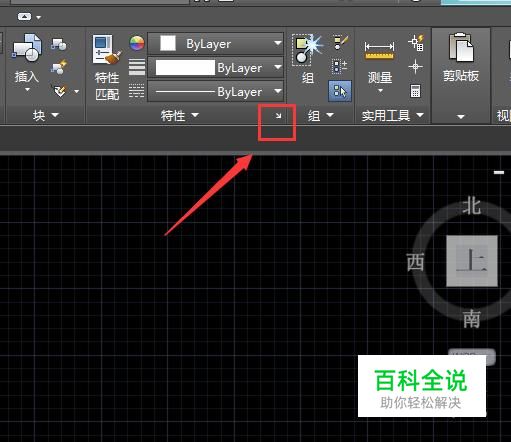Click North on the ViewCube compass
This screenshot has width=511, height=442.
[471, 206]
